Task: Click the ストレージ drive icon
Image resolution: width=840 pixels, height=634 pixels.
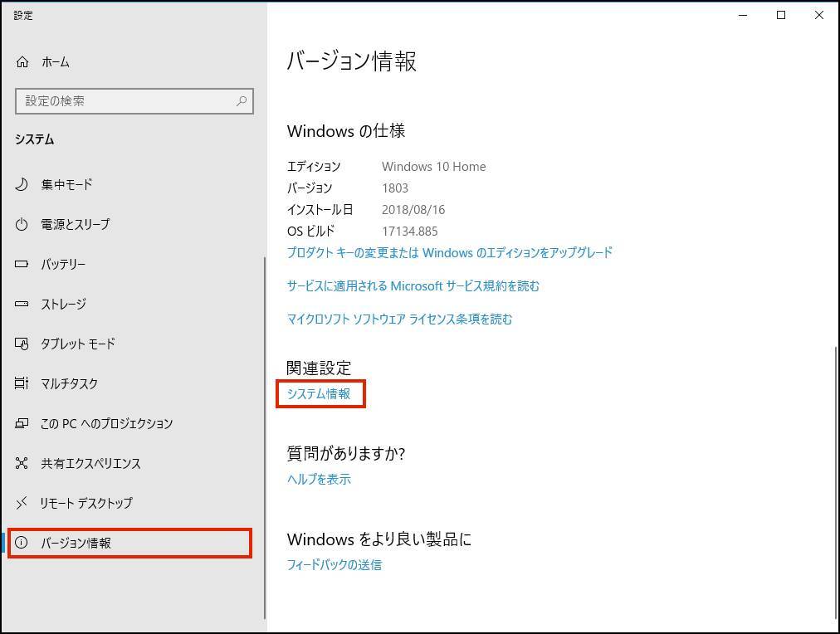Action: tap(22, 304)
